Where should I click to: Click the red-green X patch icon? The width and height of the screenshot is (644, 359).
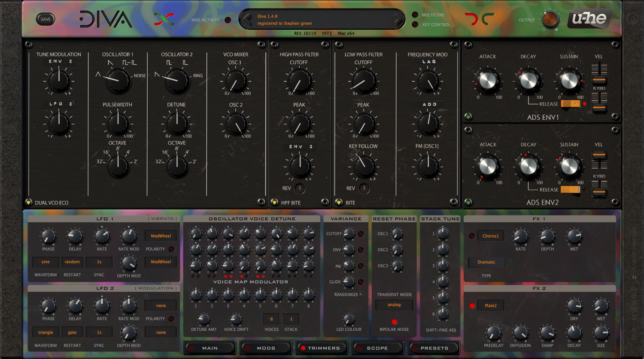(164, 19)
